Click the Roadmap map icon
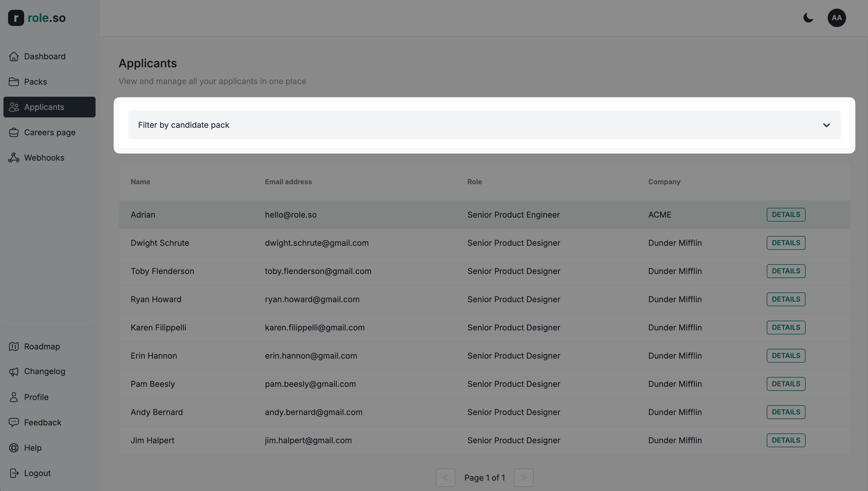The width and height of the screenshot is (868, 491). pos(14,346)
